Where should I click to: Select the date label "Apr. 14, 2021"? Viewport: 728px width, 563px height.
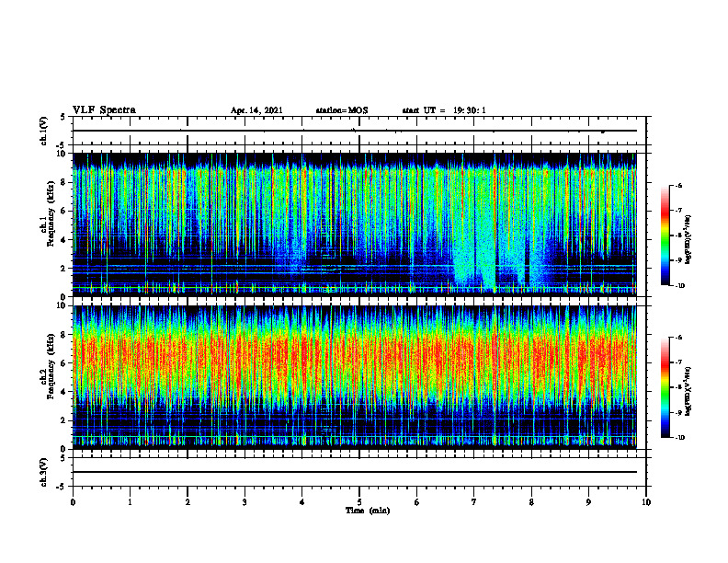[x=256, y=110]
